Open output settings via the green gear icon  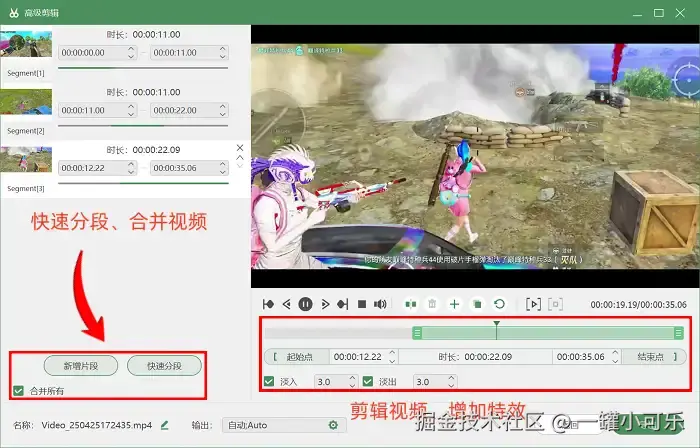tap(333, 425)
